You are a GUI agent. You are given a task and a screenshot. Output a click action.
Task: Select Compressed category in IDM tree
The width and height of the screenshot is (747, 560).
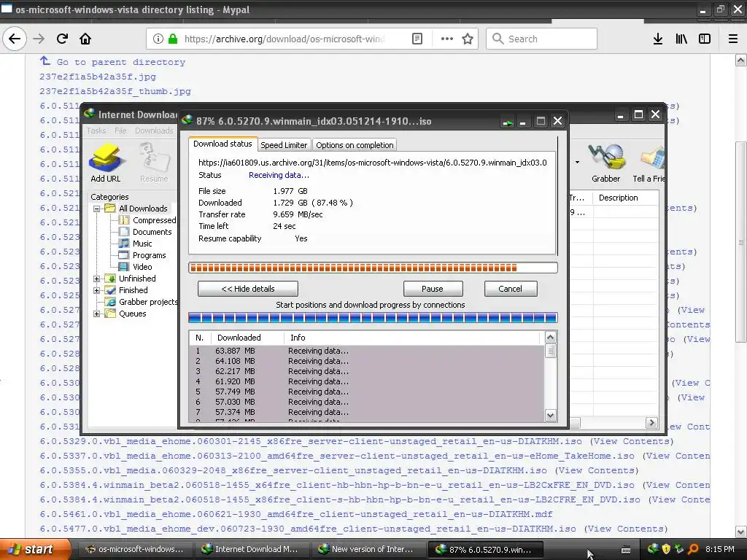154,220
